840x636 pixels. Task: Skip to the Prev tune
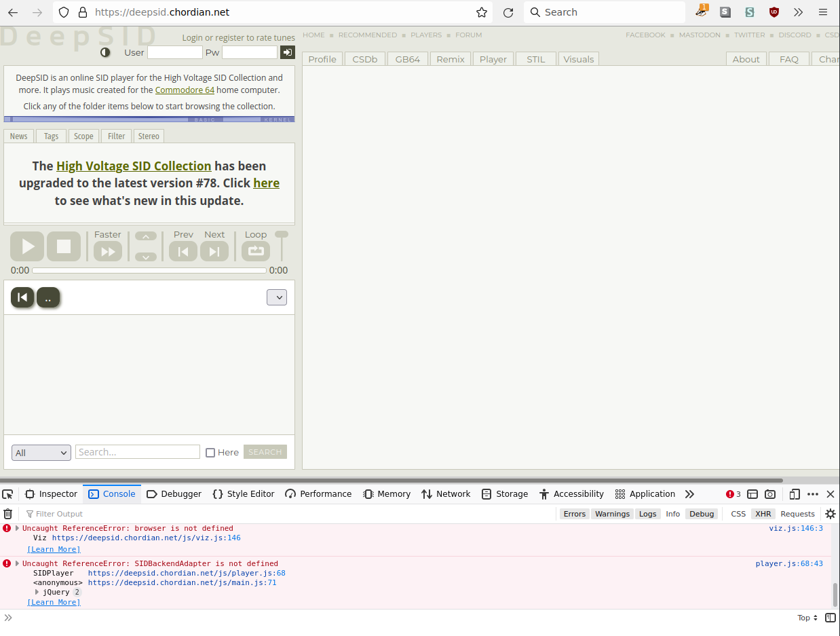[183, 252]
